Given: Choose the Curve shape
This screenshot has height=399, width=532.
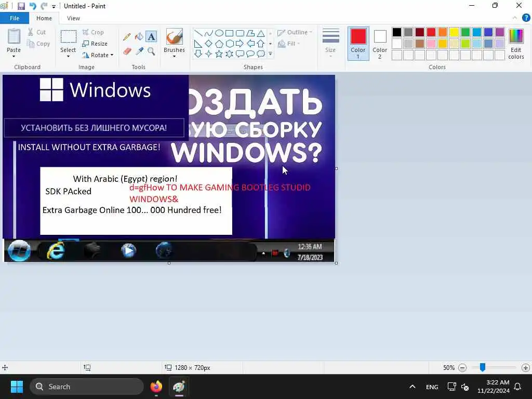Looking at the screenshot, I should click(x=209, y=33).
